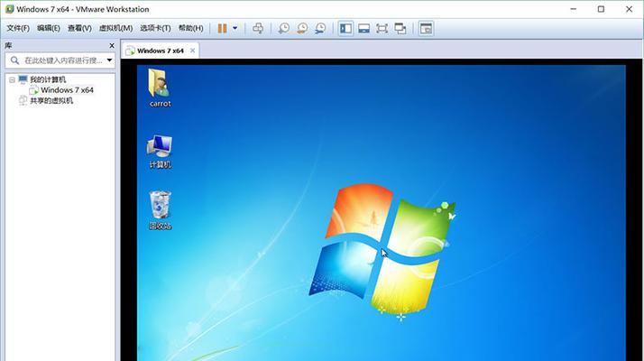Collapse the 我的计算机 tree node
Screen dimensions: 644x361
click(12, 79)
